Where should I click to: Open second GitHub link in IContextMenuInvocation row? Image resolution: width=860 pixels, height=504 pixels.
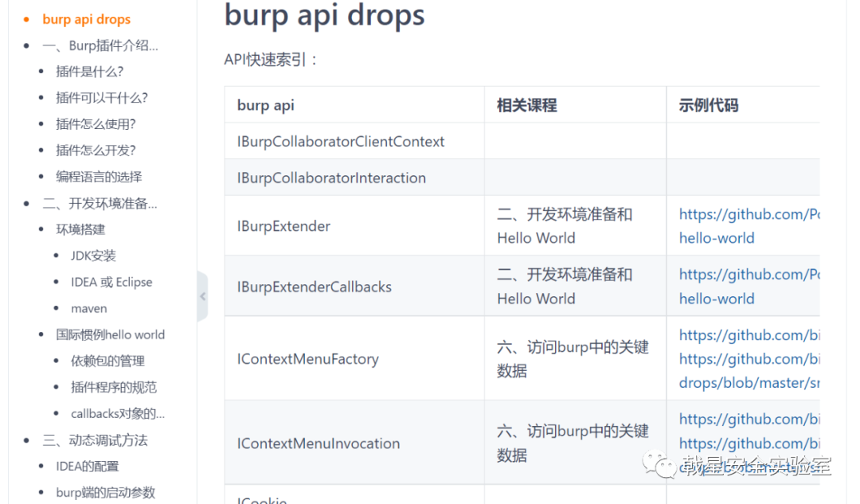tap(749, 443)
